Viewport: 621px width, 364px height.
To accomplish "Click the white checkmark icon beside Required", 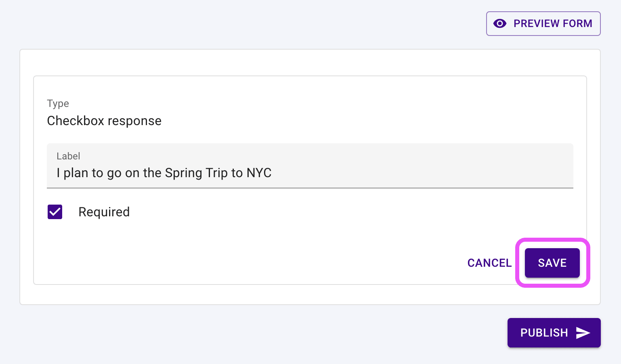I will click(x=55, y=212).
